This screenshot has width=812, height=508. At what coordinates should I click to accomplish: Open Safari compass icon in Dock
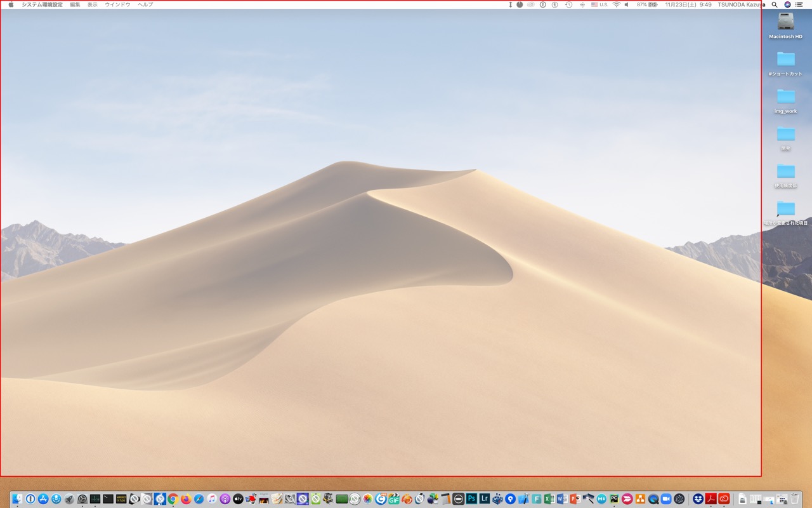199,499
